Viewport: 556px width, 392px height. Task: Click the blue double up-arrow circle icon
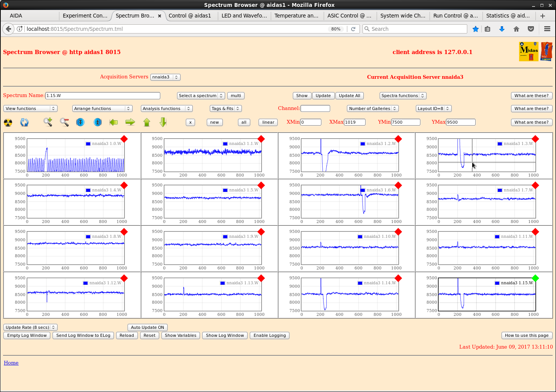click(x=98, y=122)
